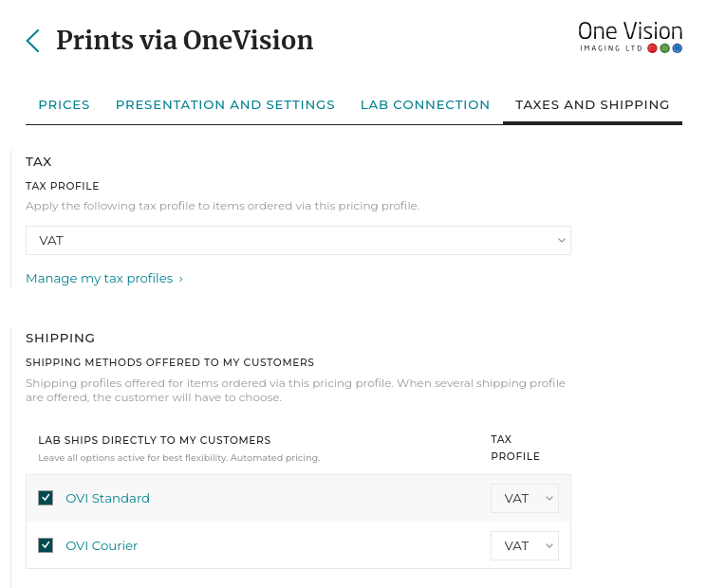Switch to the Prices tab
Viewport: 707px width, 588px height.
click(x=64, y=105)
